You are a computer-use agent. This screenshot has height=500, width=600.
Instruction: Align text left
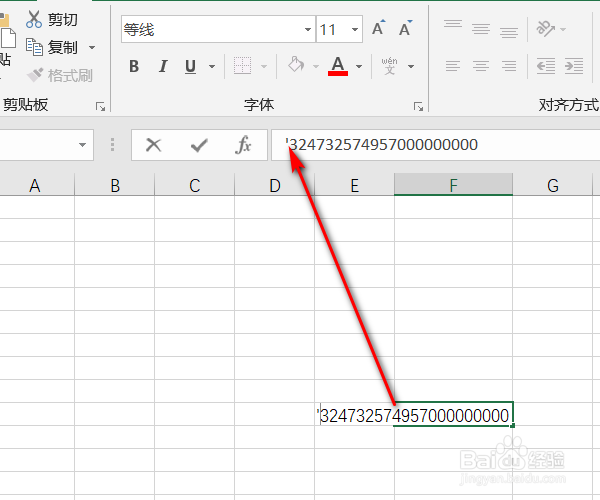tap(453, 66)
